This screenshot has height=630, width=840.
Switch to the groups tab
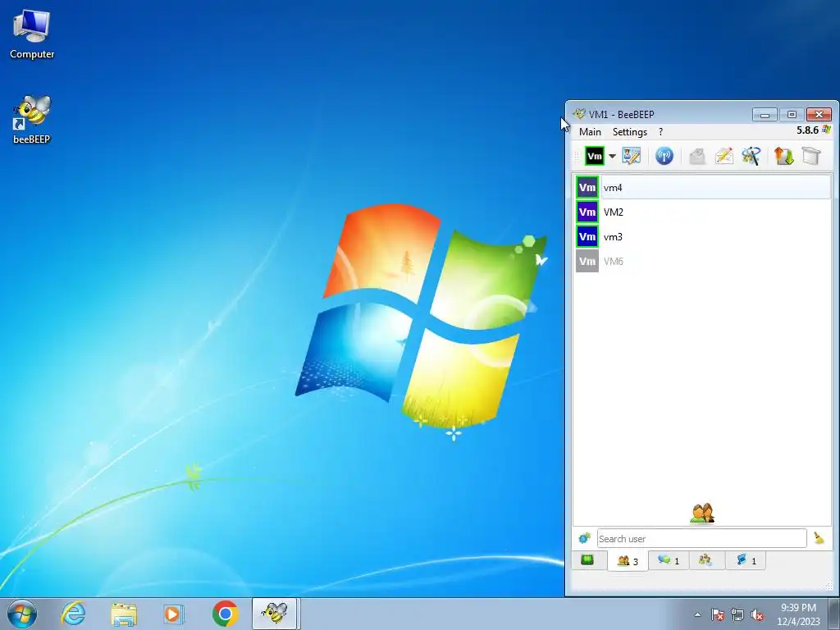click(x=705, y=560)
